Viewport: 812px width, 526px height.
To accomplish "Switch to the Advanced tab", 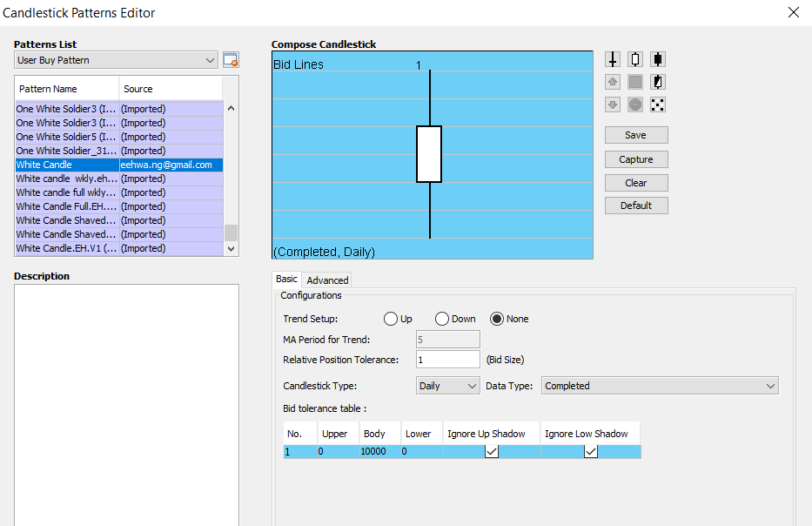I will pos(327,280).
